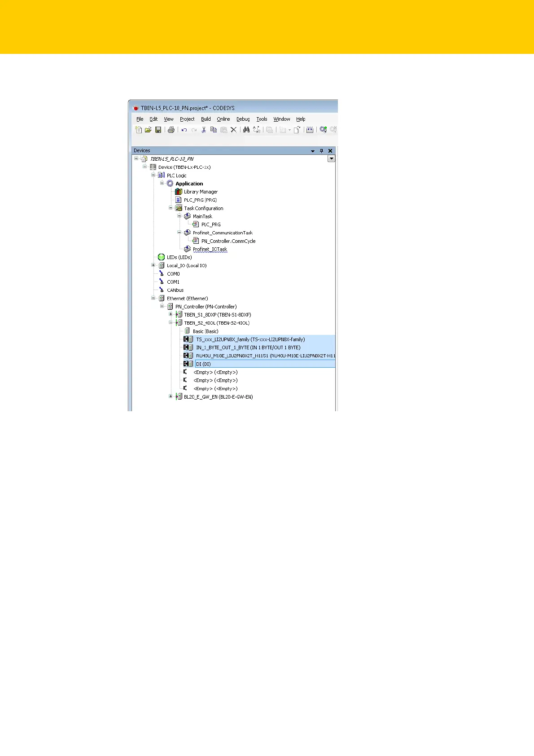This screenshot has height=756, width=534.
Task: Click the login gear toolbar icon
Action: click(x=323, y=130)
